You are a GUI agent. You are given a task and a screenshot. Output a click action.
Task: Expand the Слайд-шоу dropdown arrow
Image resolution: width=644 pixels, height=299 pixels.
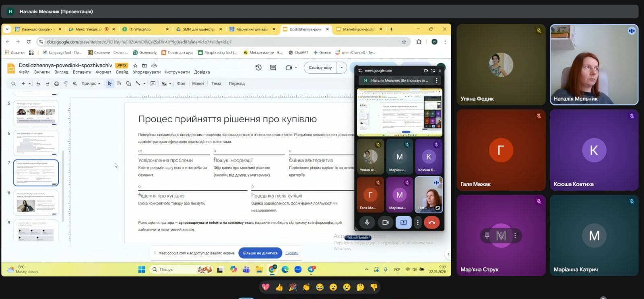point(341,68)
